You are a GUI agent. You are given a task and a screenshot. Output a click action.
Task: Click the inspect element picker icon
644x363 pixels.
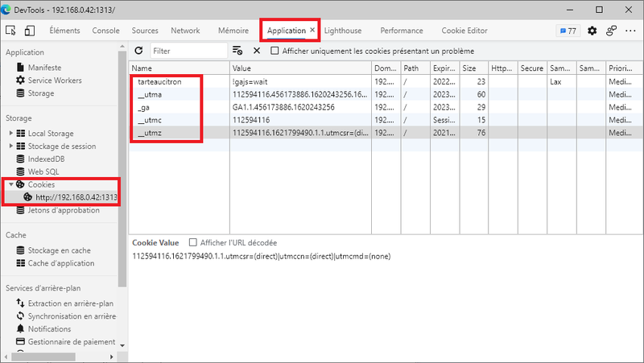coord(11,31)
